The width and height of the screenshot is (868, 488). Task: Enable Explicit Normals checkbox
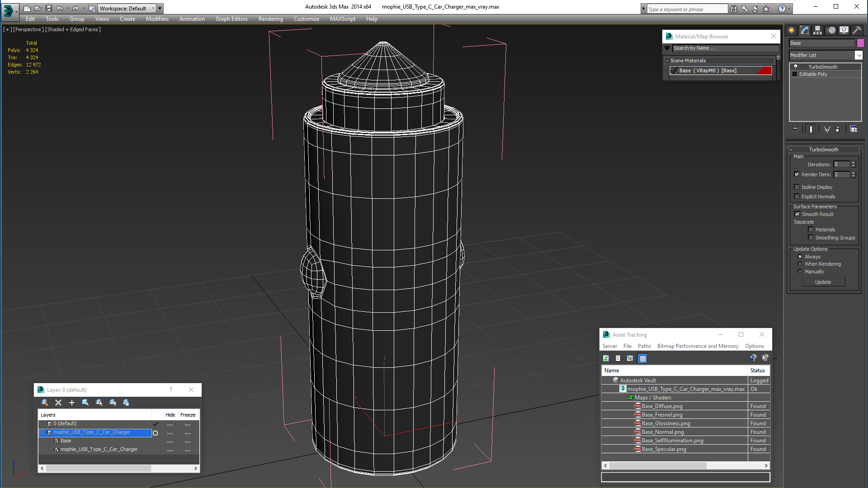(x=797, y=197)
